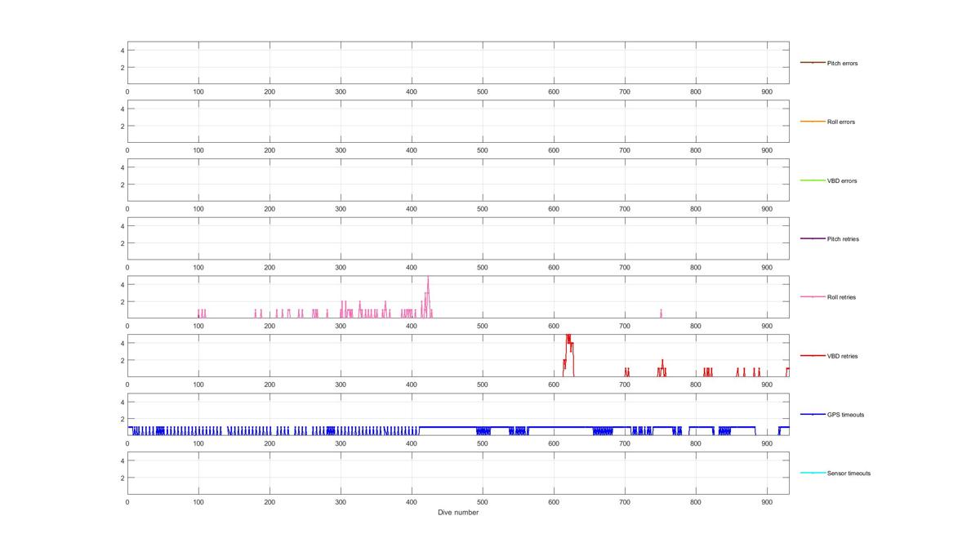Click the y-axis 4 tick of Pitch errors plot
The width and height of the screenshot is (980, 556).
(122, 50)
